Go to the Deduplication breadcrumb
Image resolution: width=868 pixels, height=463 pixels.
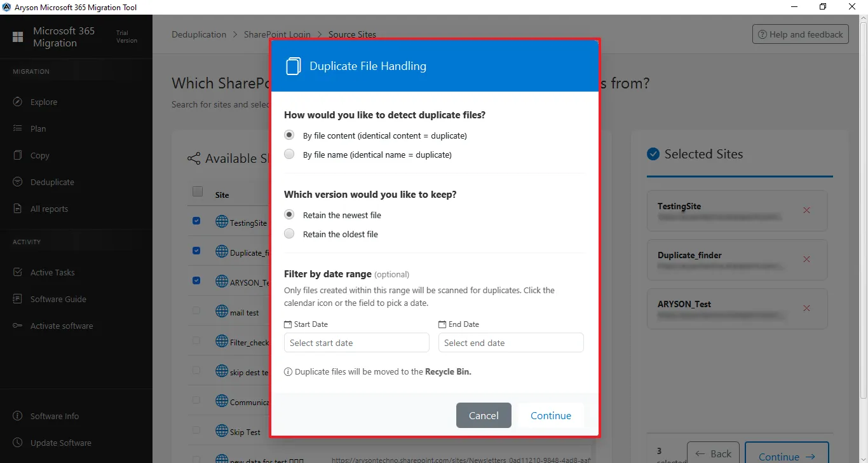(198, 34)
